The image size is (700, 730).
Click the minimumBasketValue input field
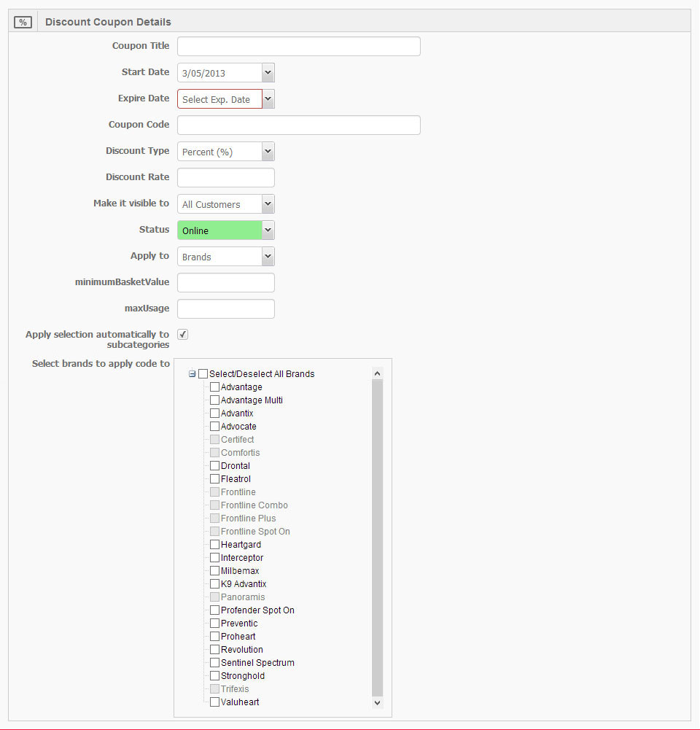(226, 283)
